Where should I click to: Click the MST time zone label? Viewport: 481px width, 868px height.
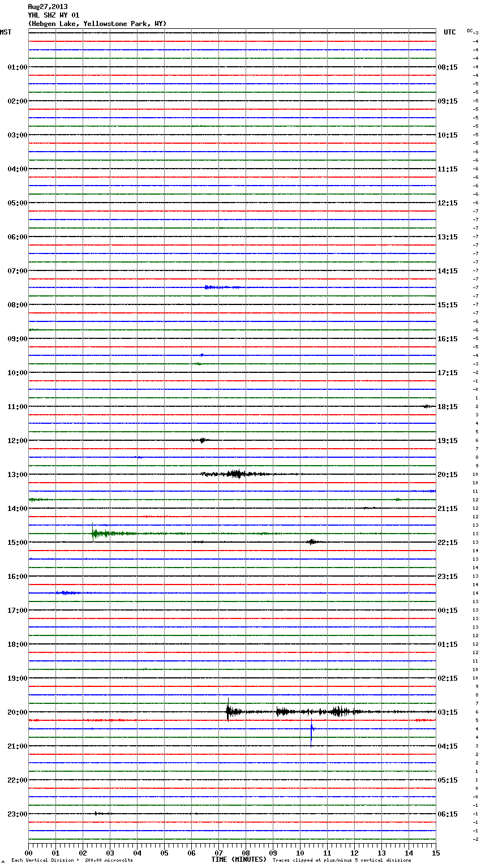point(6,32)
